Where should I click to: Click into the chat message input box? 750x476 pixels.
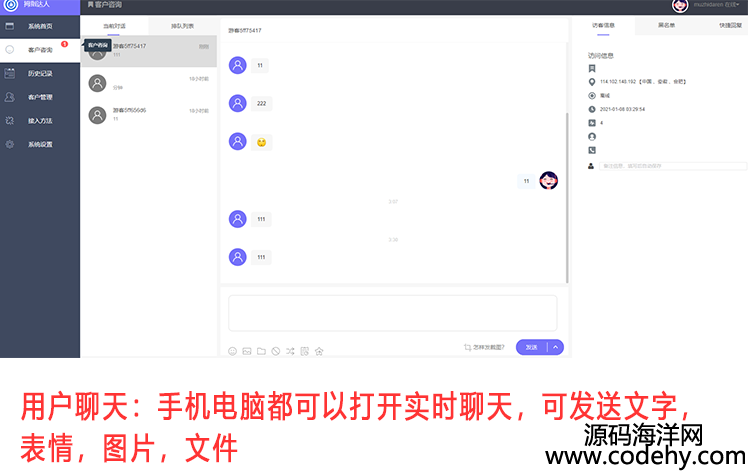point(393,313)
